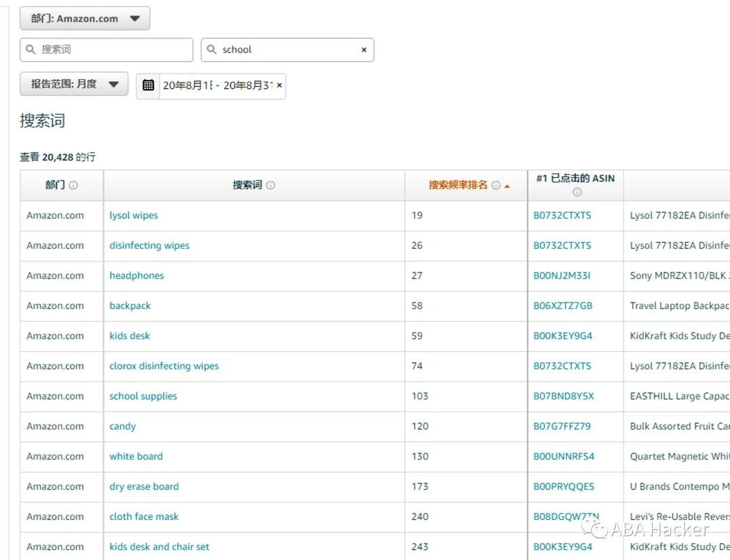This screenshot has height=560, width=730.
Task: Open ASIN B07BND8Y5X link
Action: pyautogui.click(x=563, y=397)
